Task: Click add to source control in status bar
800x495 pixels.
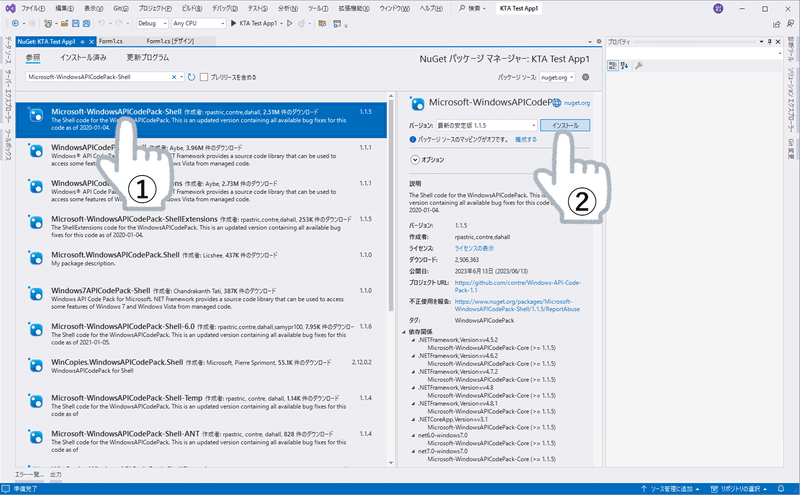Action: [x=670, y=489]
